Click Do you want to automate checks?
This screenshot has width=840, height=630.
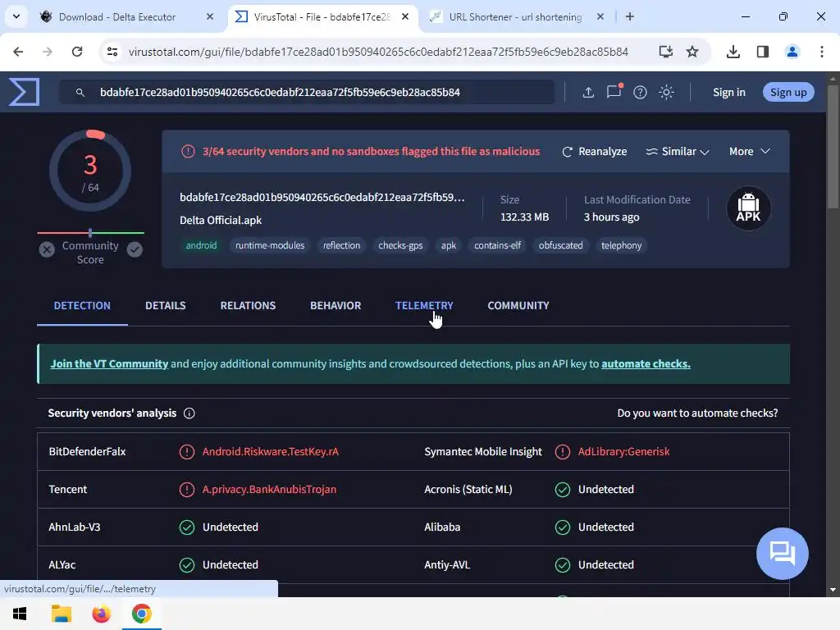(697, 413)
